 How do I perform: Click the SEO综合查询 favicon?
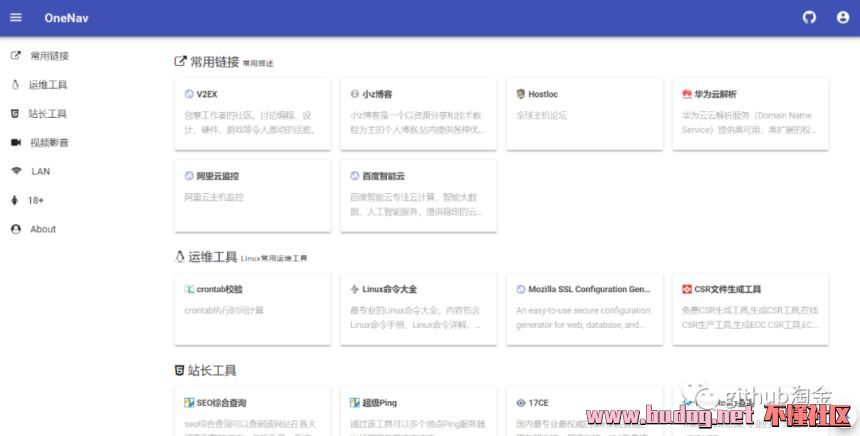189,403
